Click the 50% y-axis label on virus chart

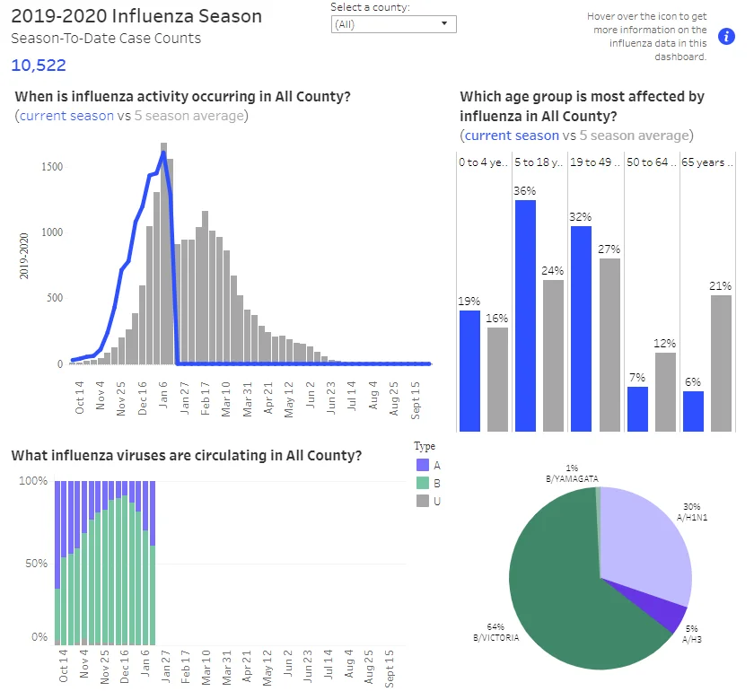click(37, 563)
